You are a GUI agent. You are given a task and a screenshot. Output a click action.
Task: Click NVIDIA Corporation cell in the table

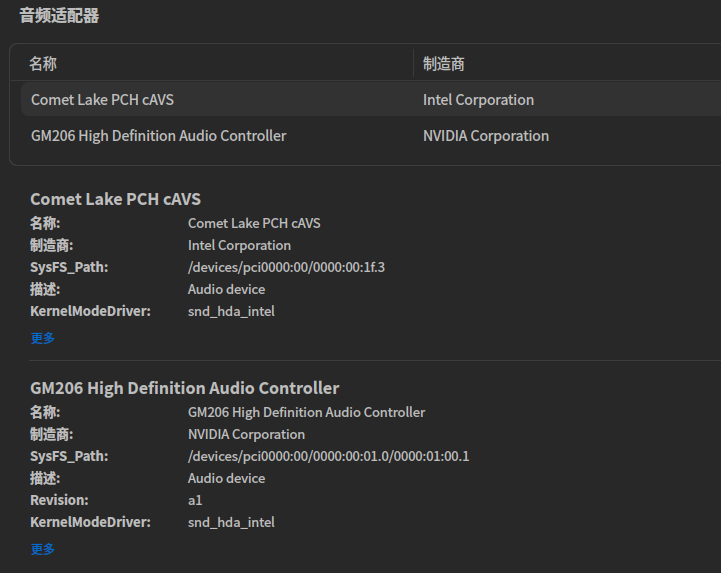[486, 136]
